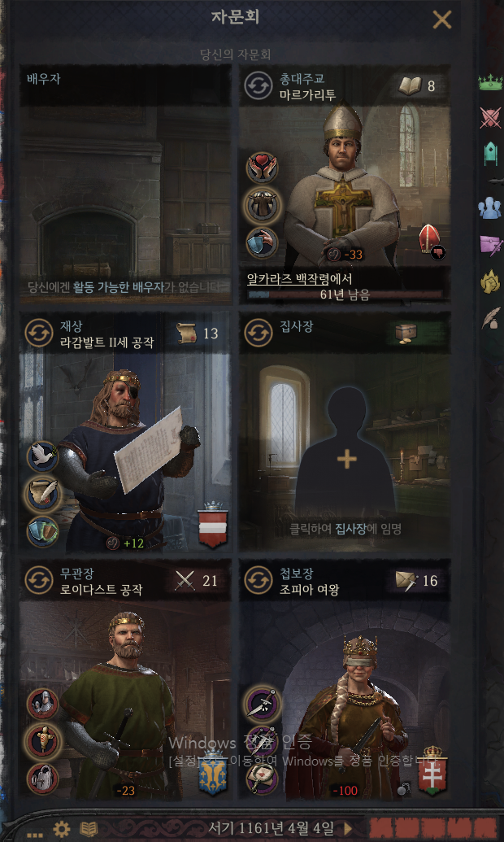Click the swap icon beside 무관장
The width and height of the screenshot is (504, 842).
(x=39, y=581)
